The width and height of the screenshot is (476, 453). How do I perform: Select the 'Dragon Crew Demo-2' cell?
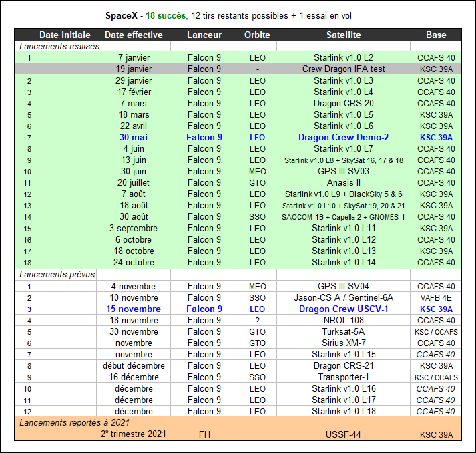(x=344, y=138)
